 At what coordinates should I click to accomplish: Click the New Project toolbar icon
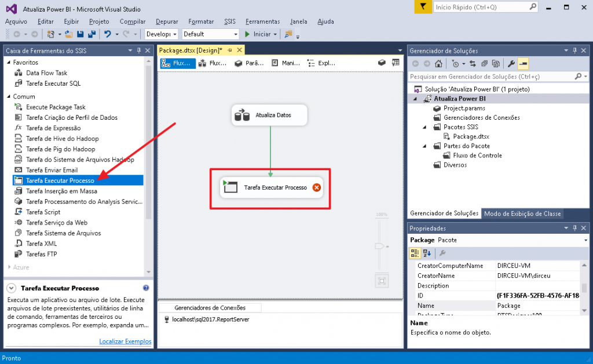[x=50, y=34]
